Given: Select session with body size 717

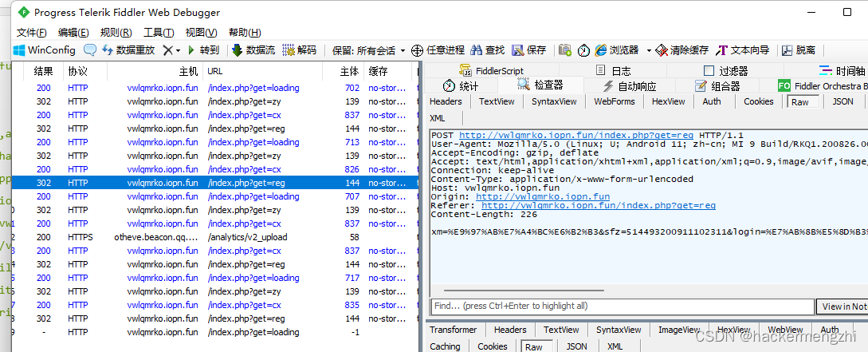Looking at the screenshot, I should [214, 278].
